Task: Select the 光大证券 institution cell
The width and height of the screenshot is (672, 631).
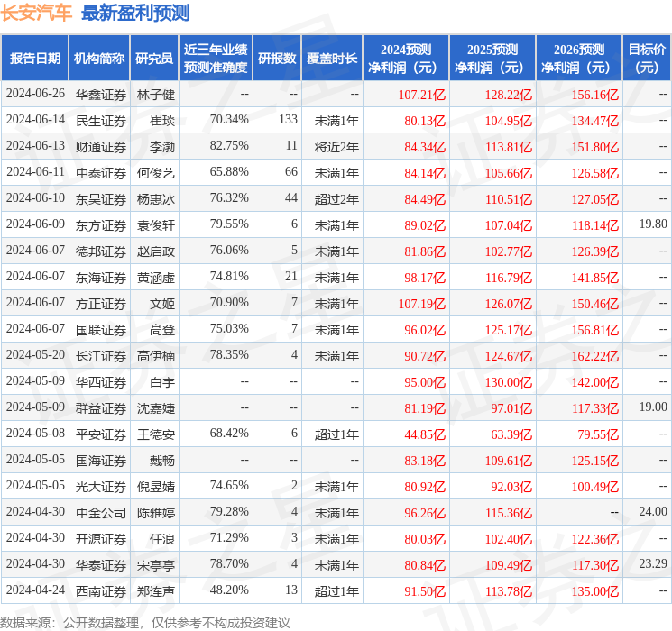Action: point(101,487)
